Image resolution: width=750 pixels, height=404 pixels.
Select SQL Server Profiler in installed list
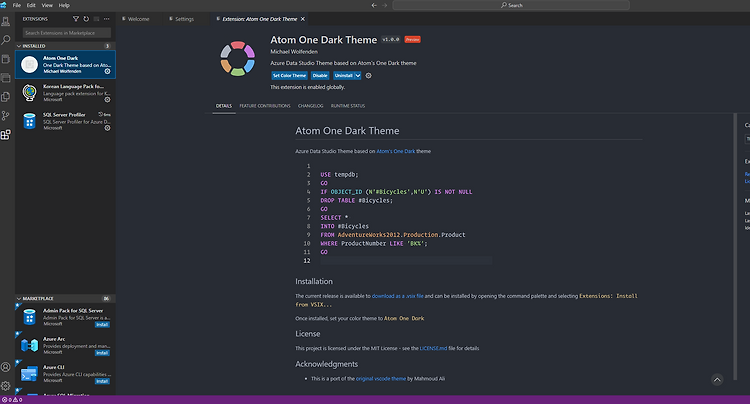pyautogui.click(x=65, y=121)
